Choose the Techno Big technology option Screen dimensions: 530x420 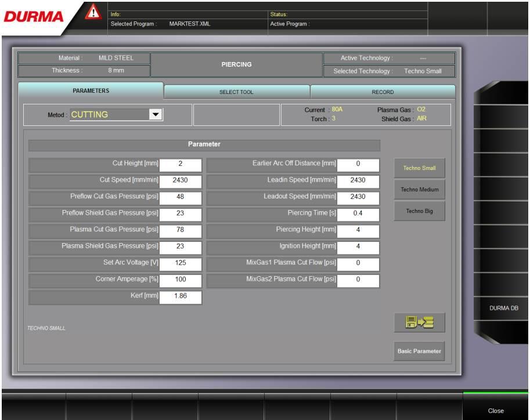coord(419,211)
